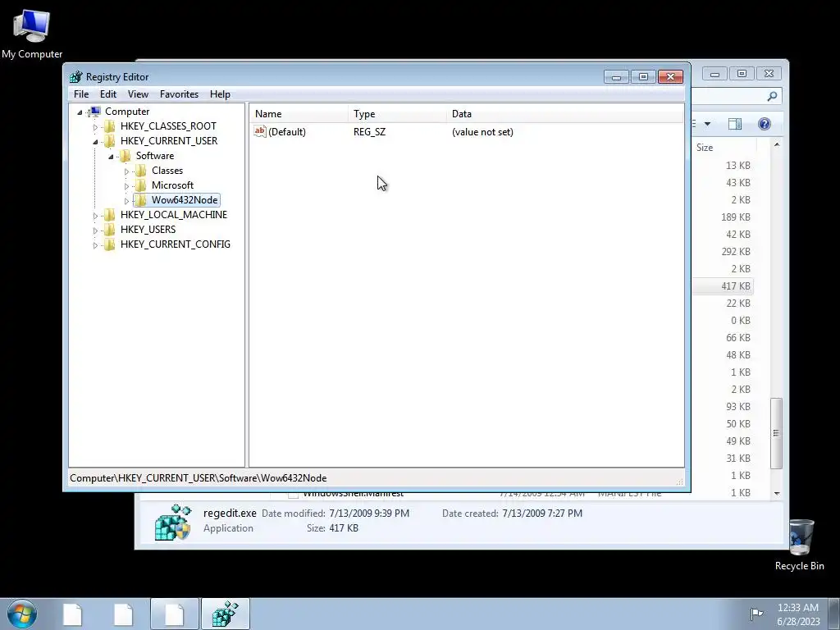Open the Explorer views dropdown arrow
Screen dimensions: 840x630
click(x=707, y=125)
